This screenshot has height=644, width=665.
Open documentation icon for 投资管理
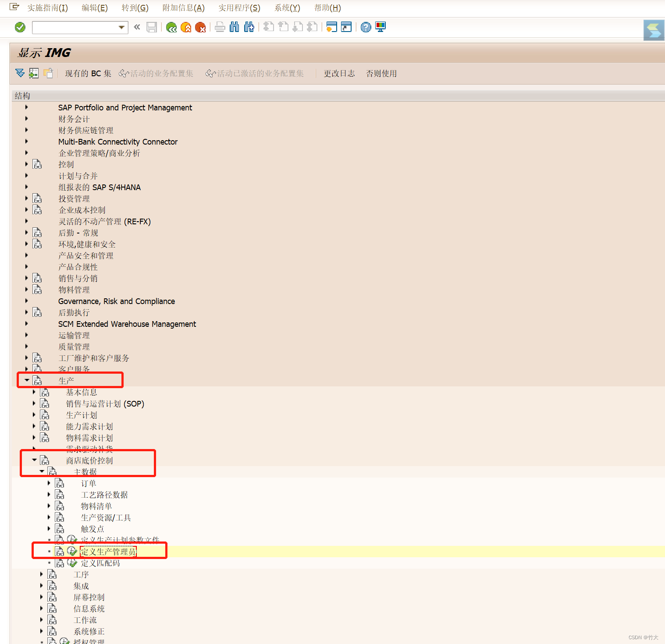[37, 198]
